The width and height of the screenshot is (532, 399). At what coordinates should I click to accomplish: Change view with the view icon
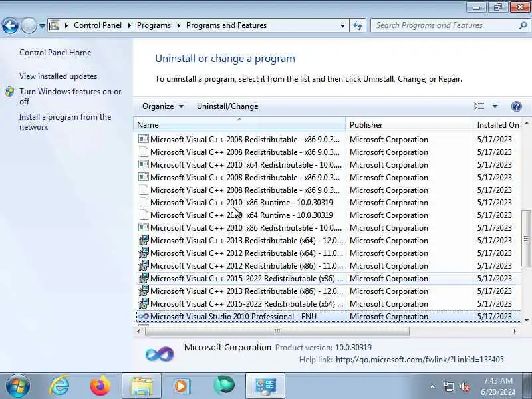[x=479, y=106]
